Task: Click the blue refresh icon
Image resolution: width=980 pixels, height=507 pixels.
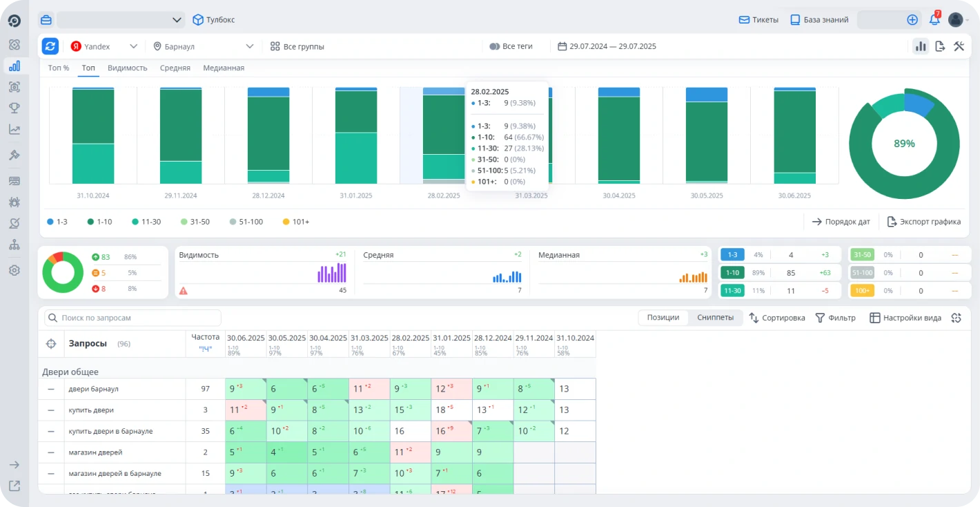Action: (x=50, y=46)
